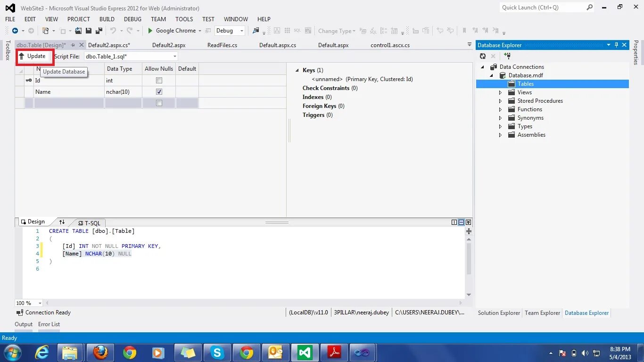The width and height of the screenshot is (644, 362).
Task: Expand the Stored Procedures node arrow
Action: tap(500, 101)
